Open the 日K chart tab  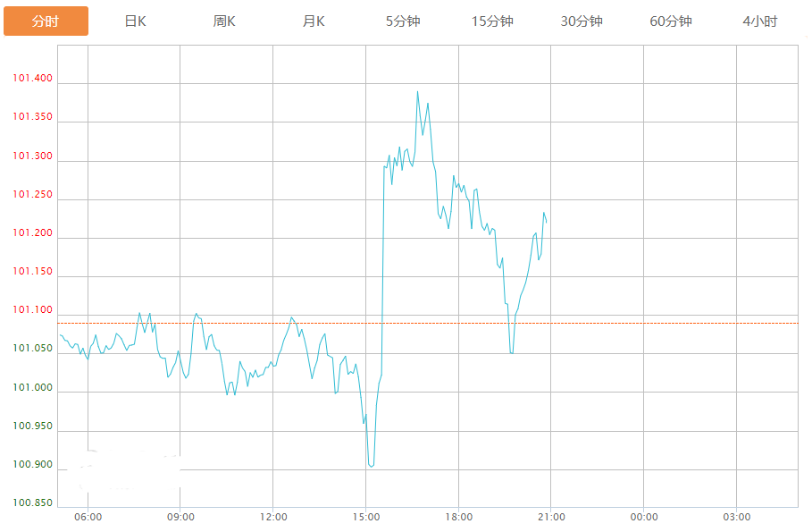tap(135, 21)
